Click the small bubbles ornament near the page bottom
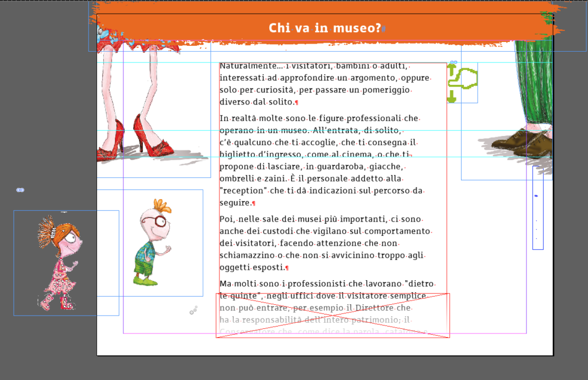Screen dimensions: 588x380 (193, 310)
